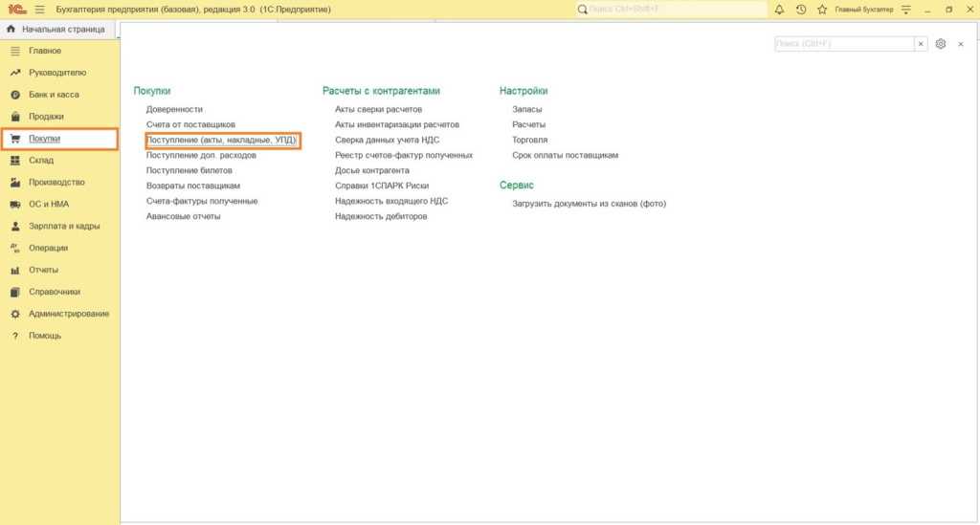Click the home icon of Начальная страница
This screenshot has height=525, width=980.
pyautogui.click(x=11, y=29)
